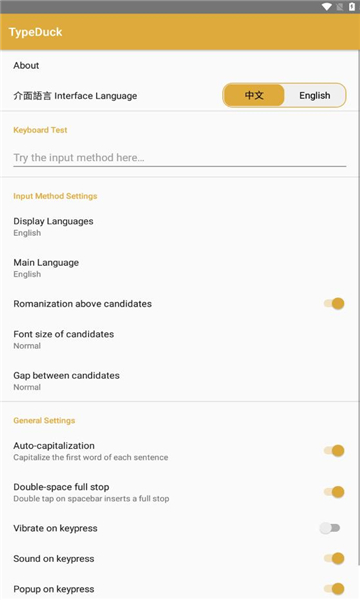Screen dimensions: 360x600
Task: Mute Sound on keypress switch
Action: [334, 559]
